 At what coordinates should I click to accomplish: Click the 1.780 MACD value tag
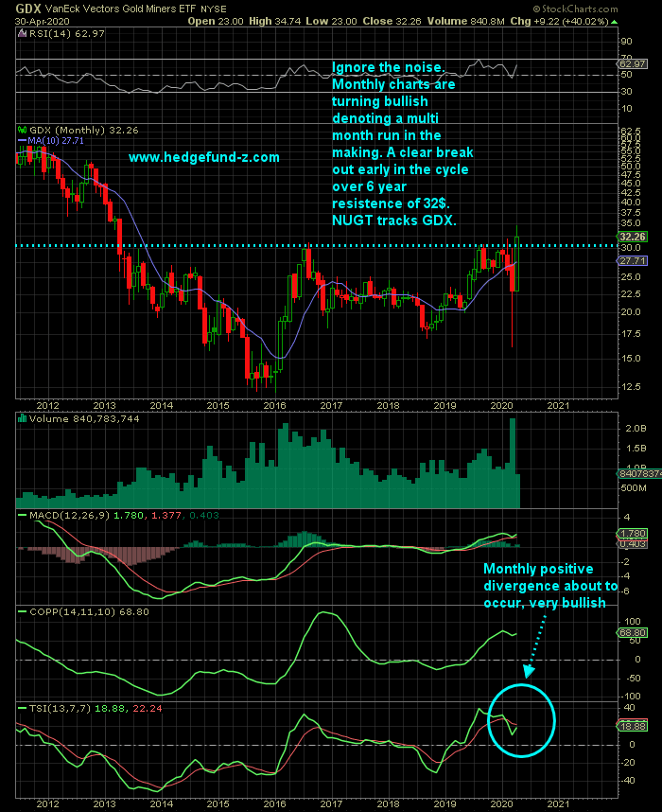coord(633,534)
